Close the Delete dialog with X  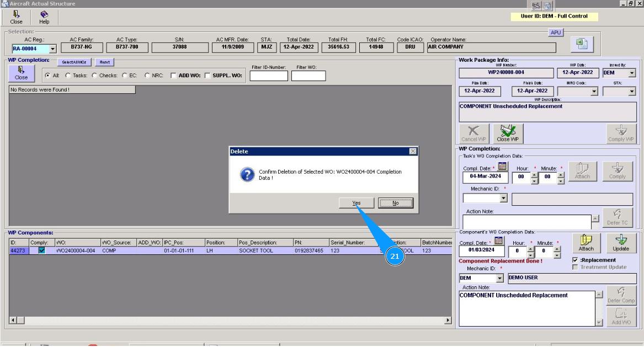[x=413, y=152]
